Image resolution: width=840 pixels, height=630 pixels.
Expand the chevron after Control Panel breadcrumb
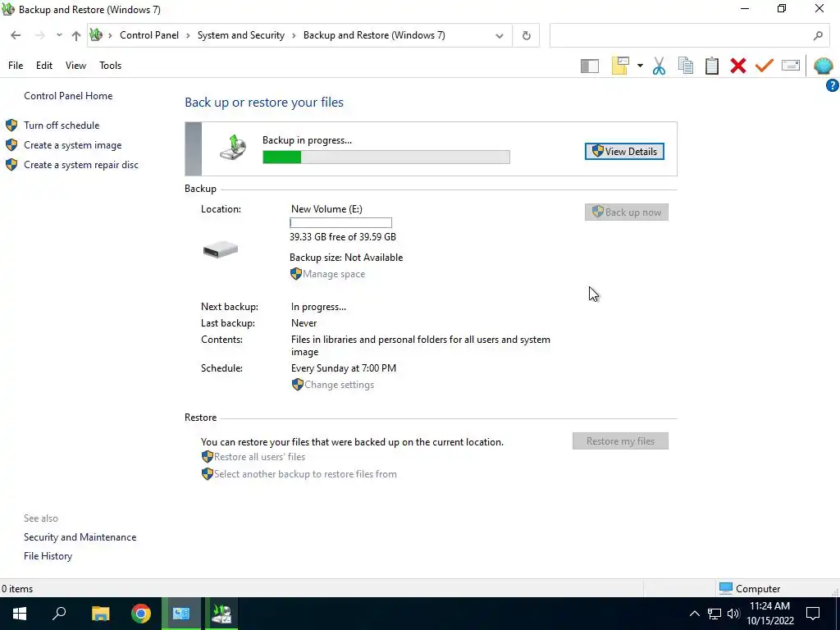click(188, 35)
